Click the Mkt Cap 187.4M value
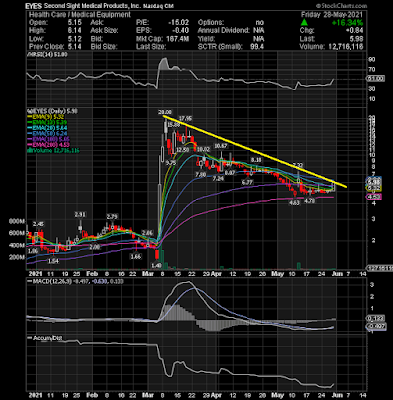The height and width of the screenshot is (400, 393). pyautogui.click(x=177, y=39)
